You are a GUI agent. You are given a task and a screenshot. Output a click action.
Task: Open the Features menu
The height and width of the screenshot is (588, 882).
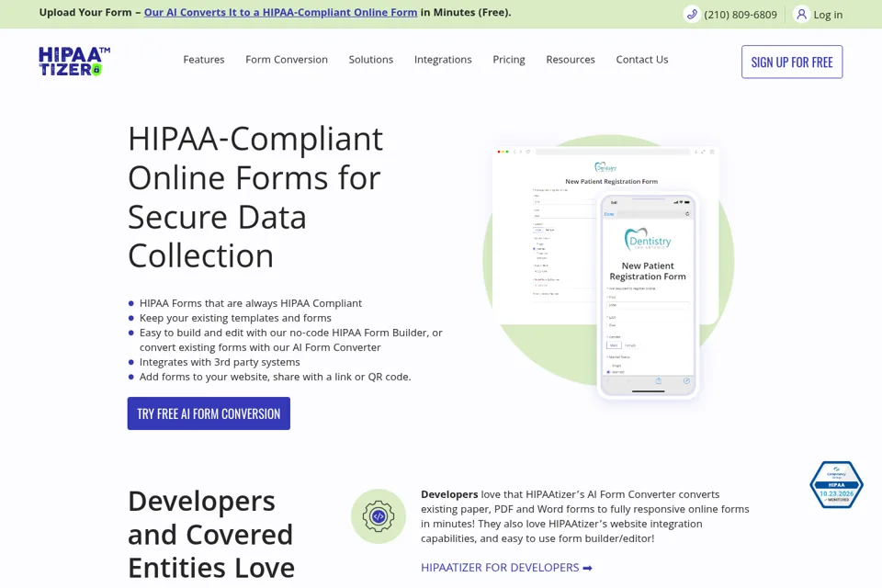(x=204, y=60)
